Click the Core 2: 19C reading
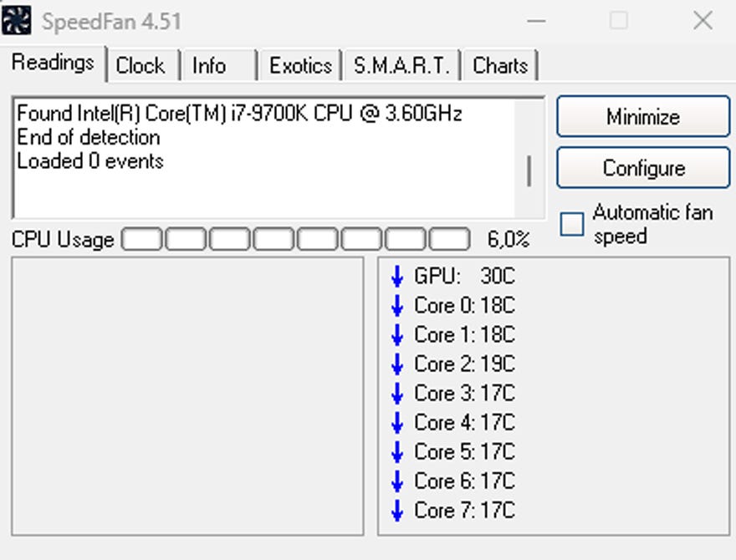 pyautogui.click(x=465, y=364)
